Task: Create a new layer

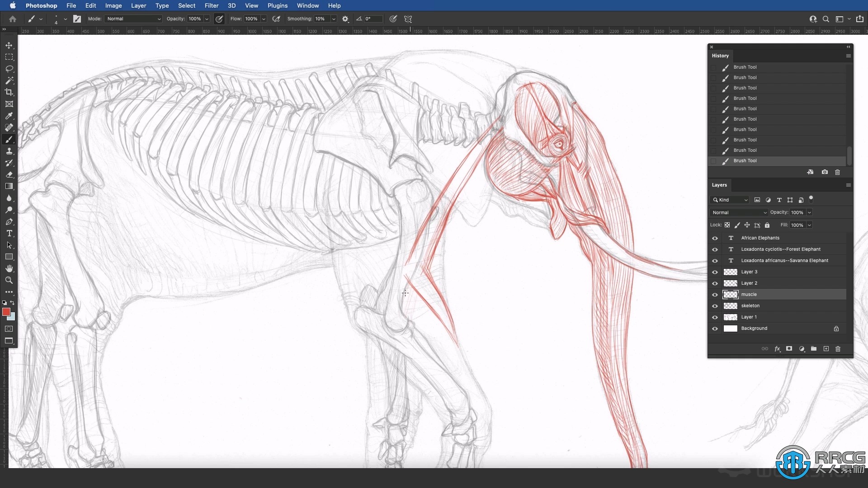Action: [x=826, y=349]
